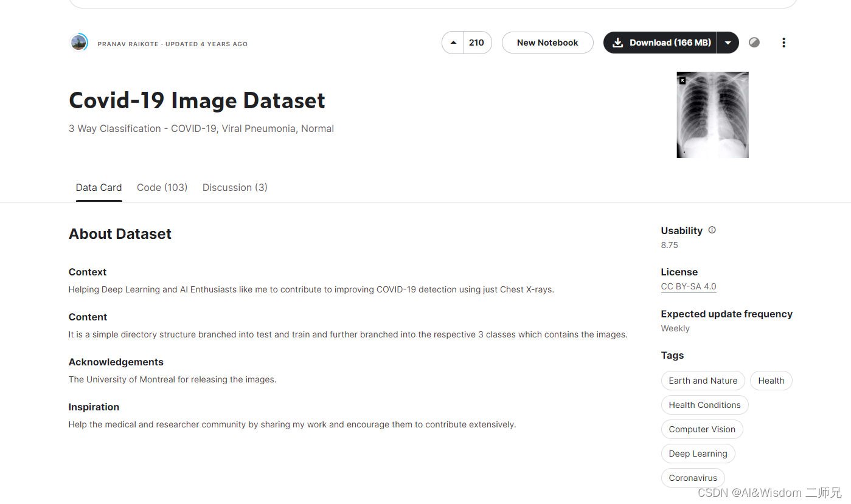
Task: Select the Coronavirus tag
Action: pos(693,478)
